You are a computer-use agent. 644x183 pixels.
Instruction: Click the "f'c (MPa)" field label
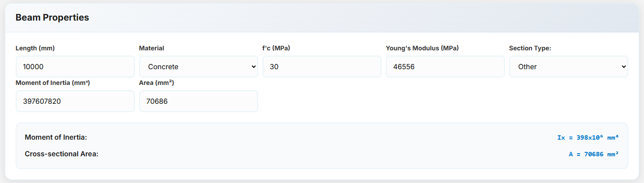click(276, 48)
